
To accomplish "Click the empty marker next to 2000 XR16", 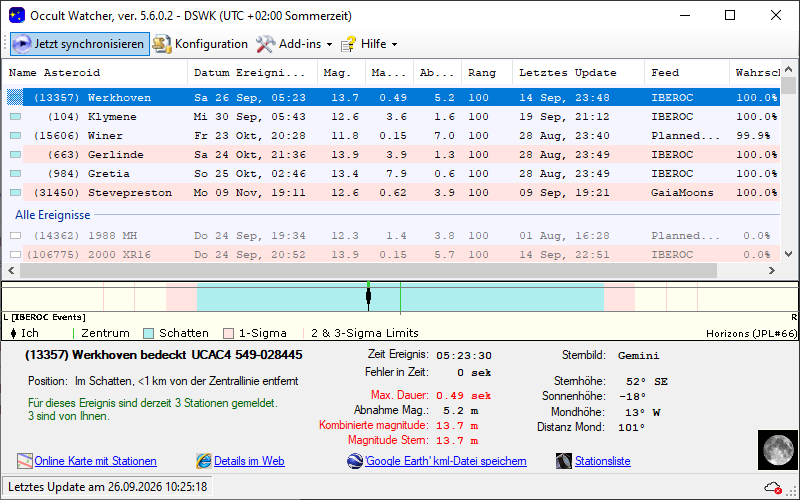I will 15,255.
